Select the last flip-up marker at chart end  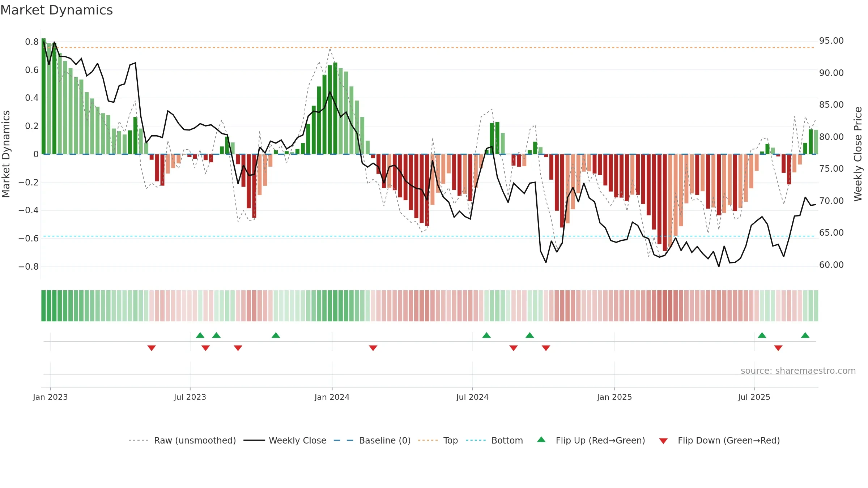point(805,335)
